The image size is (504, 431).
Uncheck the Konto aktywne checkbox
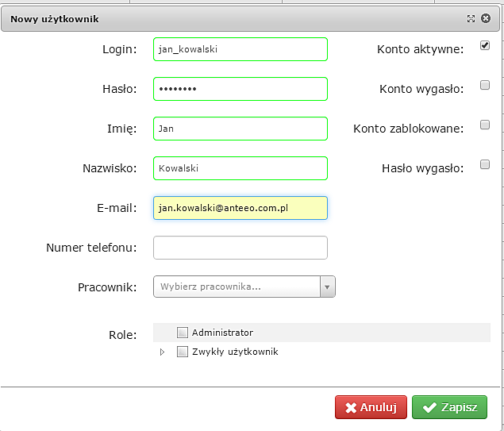485,46
